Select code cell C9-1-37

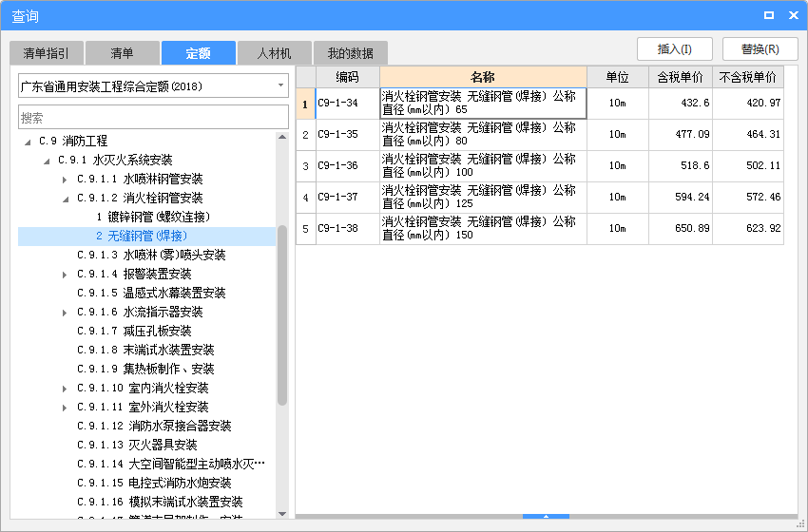(348, 198)
